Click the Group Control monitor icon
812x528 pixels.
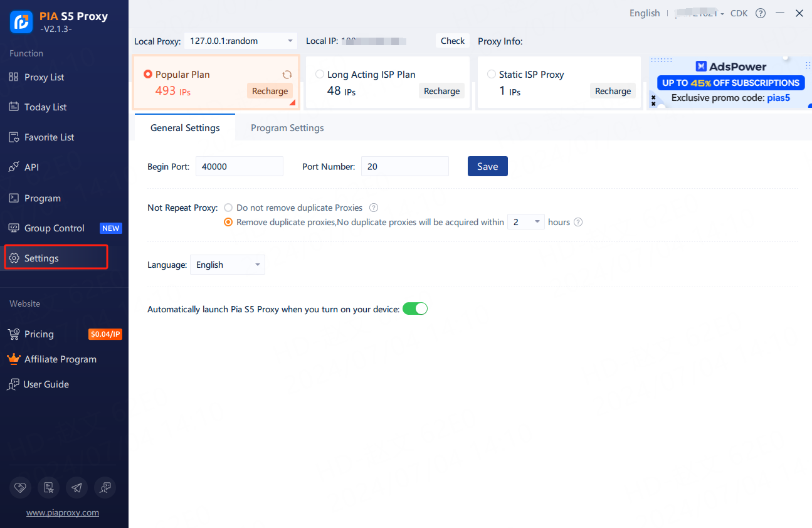click(x=14, y=228)
